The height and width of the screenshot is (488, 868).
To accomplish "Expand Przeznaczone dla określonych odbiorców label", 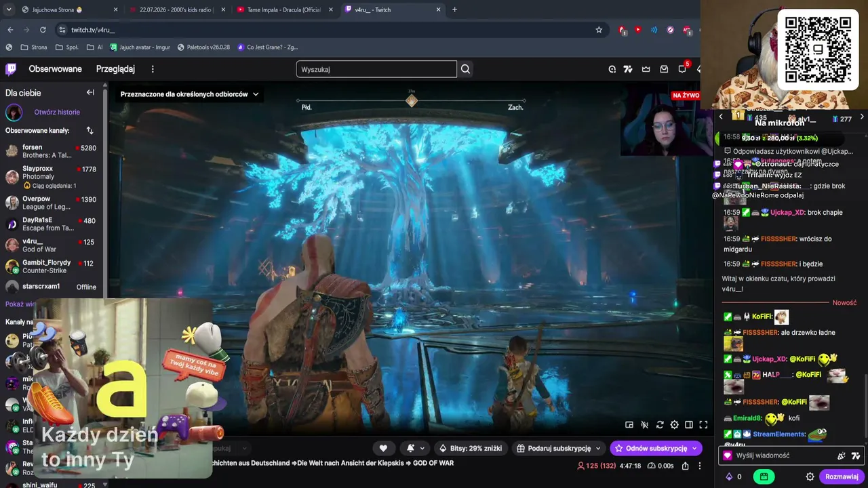I will coord(190,94).
